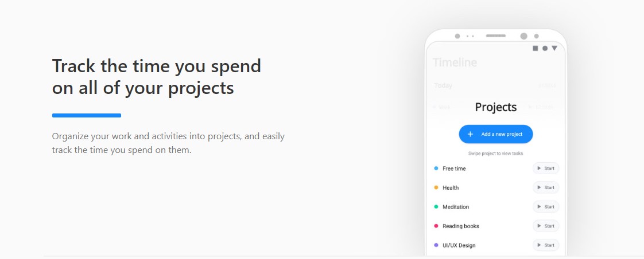Click the square icon in phone status bar

click(x=535, y=48)
